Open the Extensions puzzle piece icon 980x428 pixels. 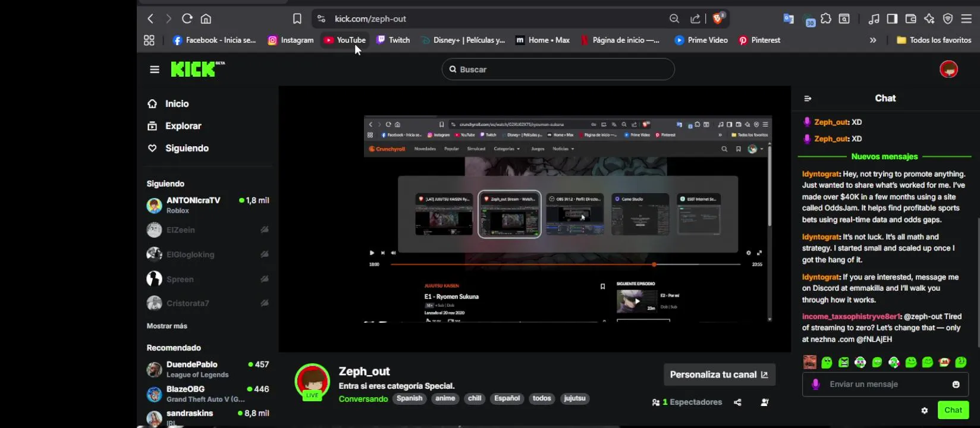pos(826,19)
